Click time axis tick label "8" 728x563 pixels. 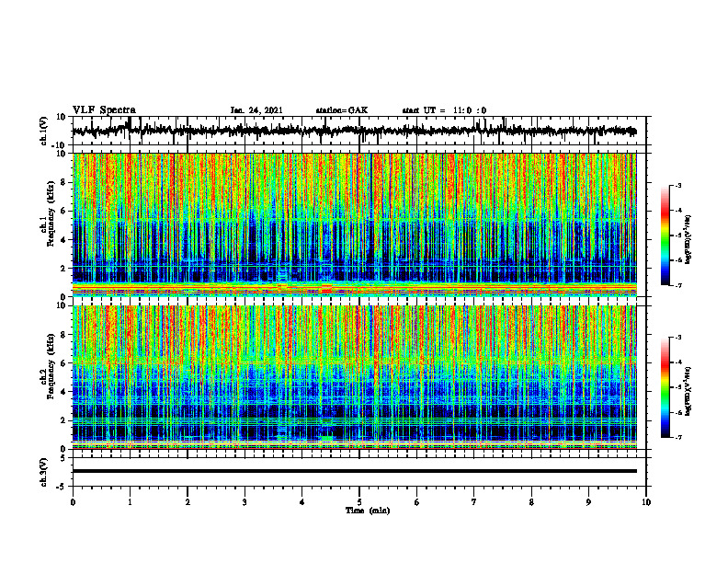pyautogui.click(x=531, y=502)
